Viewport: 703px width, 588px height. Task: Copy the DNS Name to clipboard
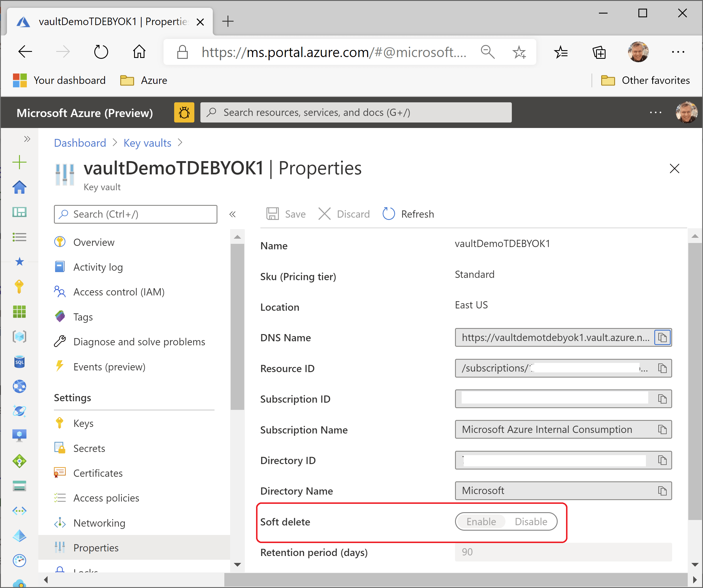tap(662, 337)
